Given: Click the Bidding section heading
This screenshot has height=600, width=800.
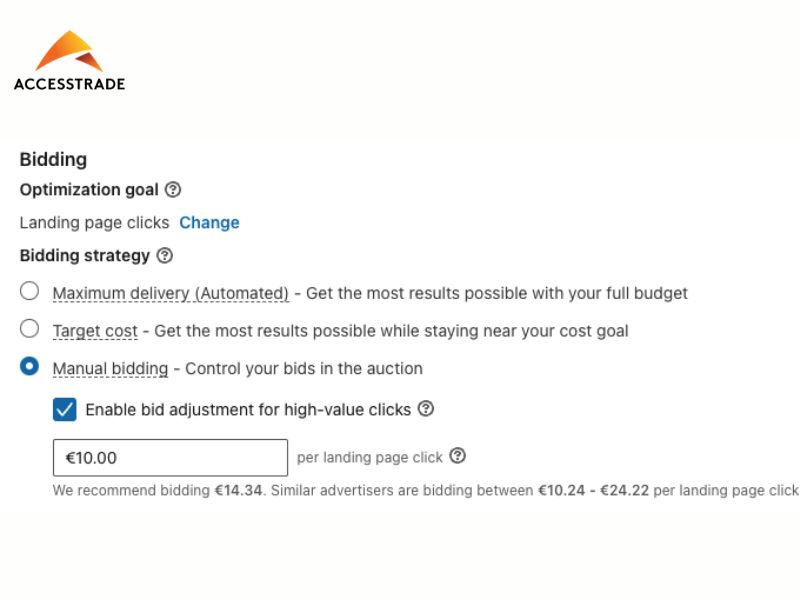Looking at the screenshot, I should 53,159.
